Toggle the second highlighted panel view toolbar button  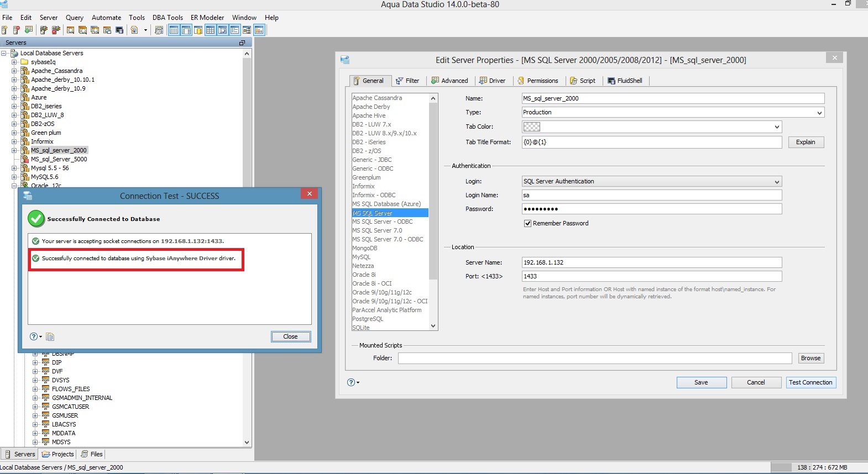click(x=186, y=30)
